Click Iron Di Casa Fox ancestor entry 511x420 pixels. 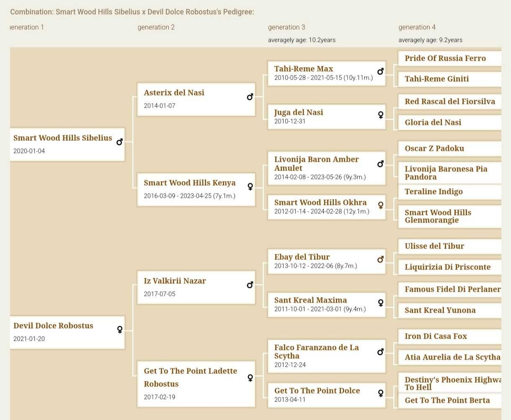click(436, 336)
